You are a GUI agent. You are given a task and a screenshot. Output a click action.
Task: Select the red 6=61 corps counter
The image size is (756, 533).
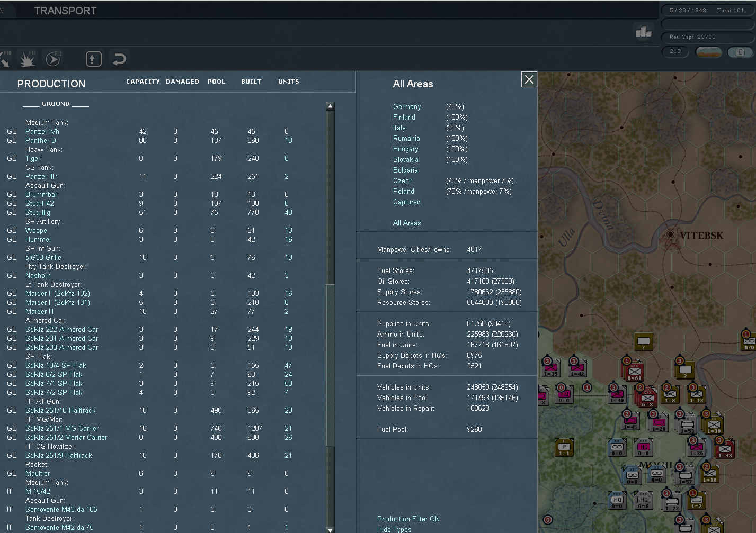[x=634, y=370]
